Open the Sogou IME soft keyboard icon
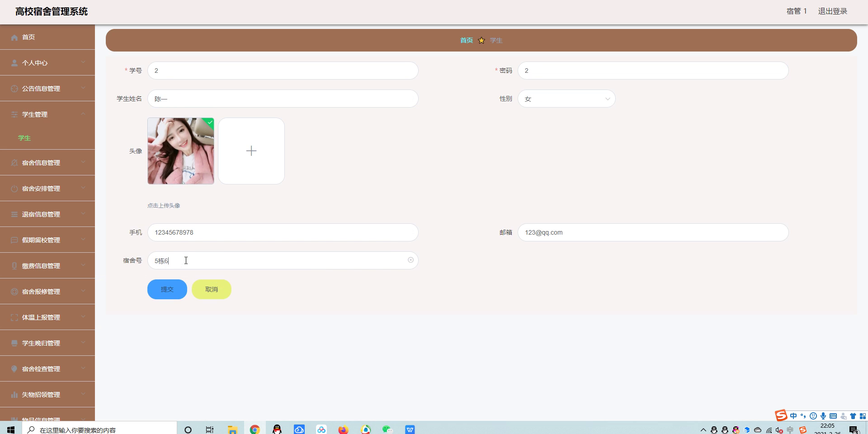This screenshot has height=434, width=868. click(x=833, y=416)
